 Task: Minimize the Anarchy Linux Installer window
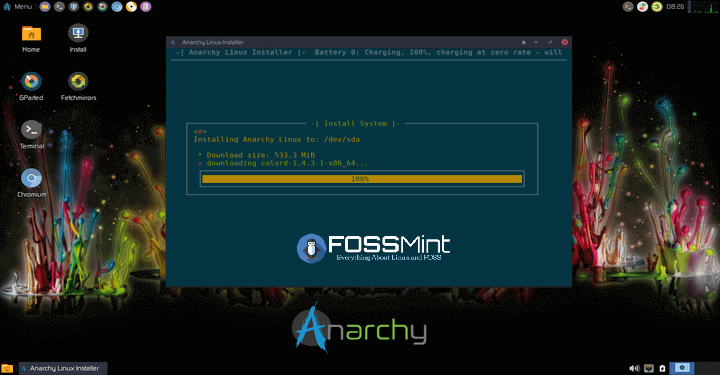point(536,42)
